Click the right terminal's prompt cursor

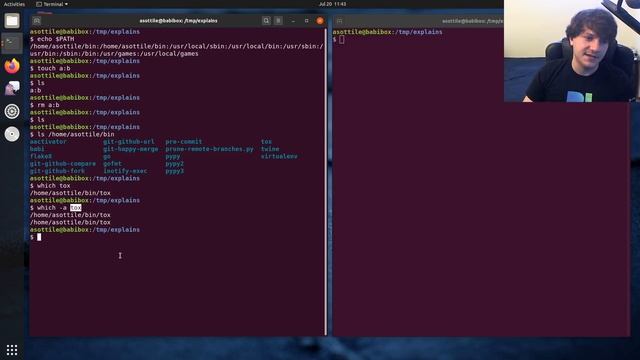[342, 39]
